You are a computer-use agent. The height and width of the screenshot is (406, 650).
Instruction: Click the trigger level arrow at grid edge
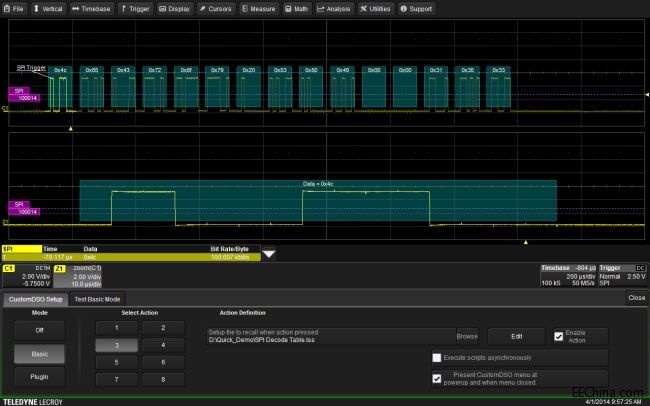[647, 95]
